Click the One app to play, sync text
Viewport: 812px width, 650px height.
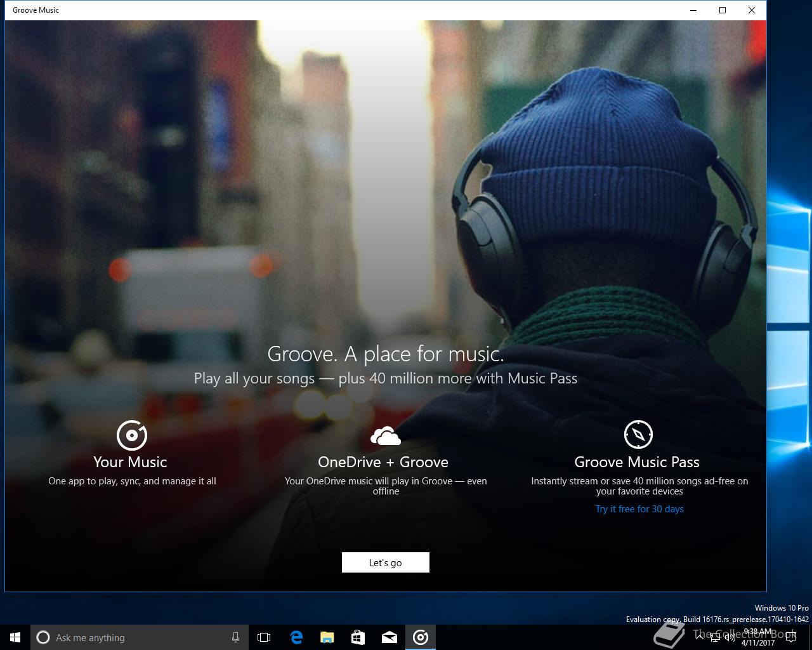coord(132,481)
